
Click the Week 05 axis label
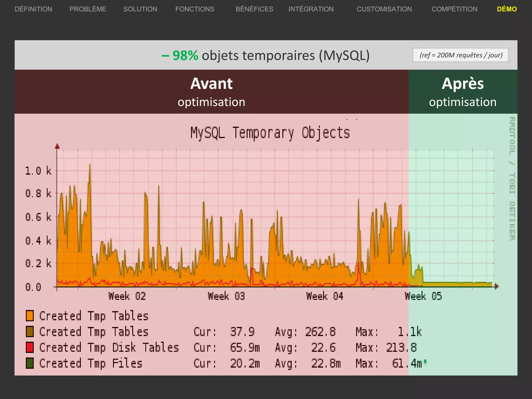423,296
